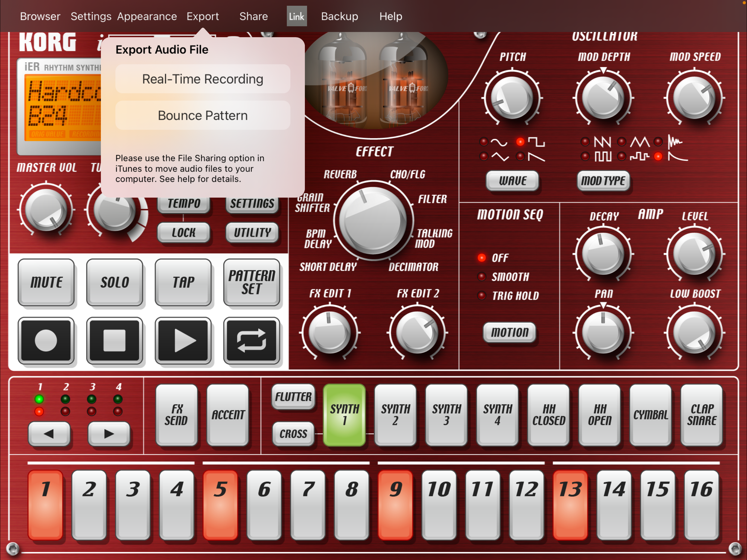
Task: Set Motion Seq to SMOOTH
Action: point(482,277)
